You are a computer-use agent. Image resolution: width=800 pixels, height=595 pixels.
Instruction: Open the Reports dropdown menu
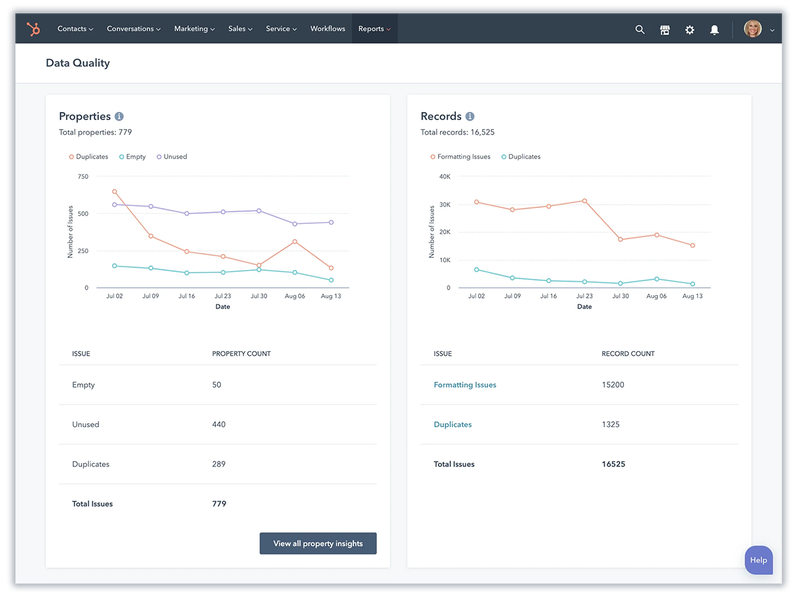(x=374, y=29)
